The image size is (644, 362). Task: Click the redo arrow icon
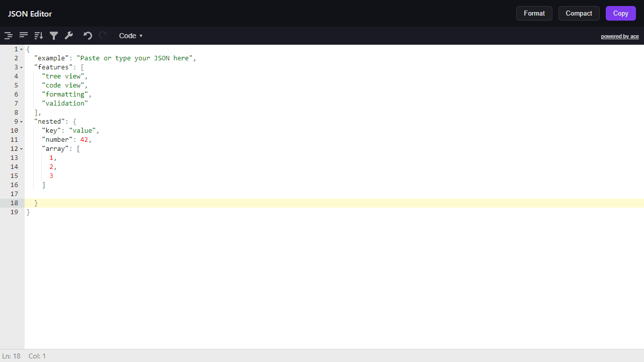[x=103, y=36]
